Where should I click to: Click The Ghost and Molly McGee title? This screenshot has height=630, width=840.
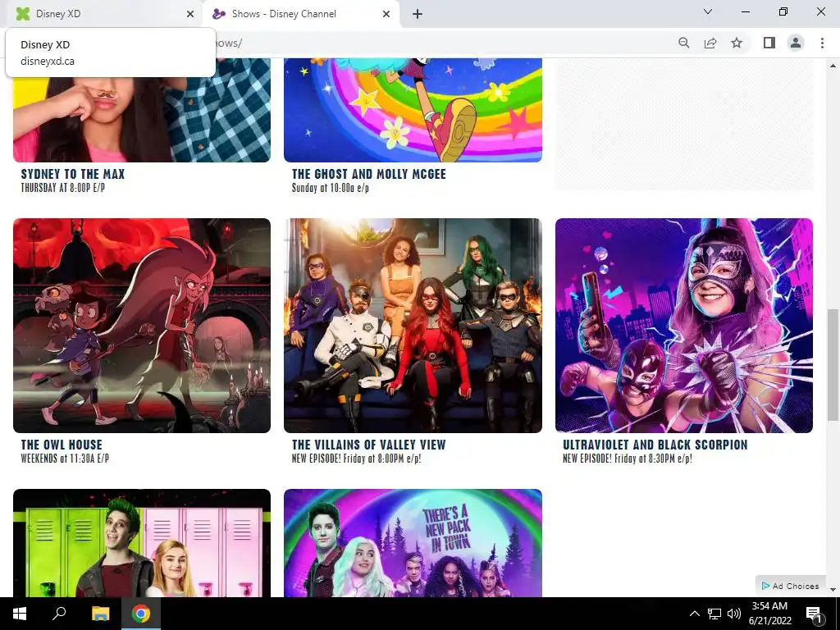[369, 174]
